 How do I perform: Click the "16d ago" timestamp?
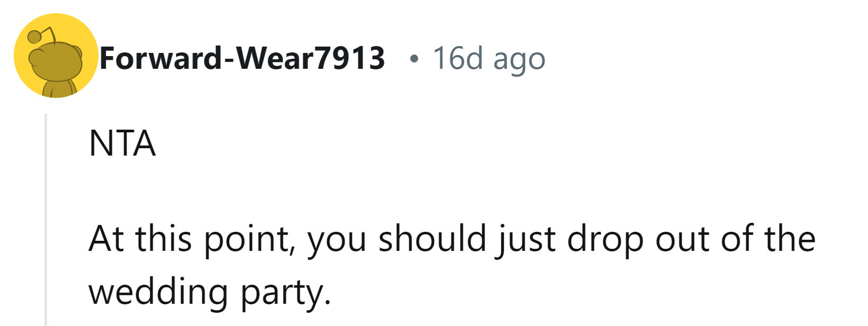click(489, 58)
